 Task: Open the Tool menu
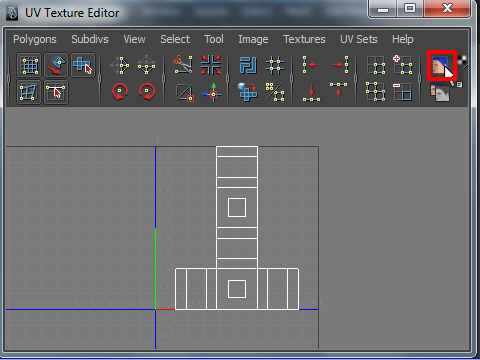coord(214,39)
